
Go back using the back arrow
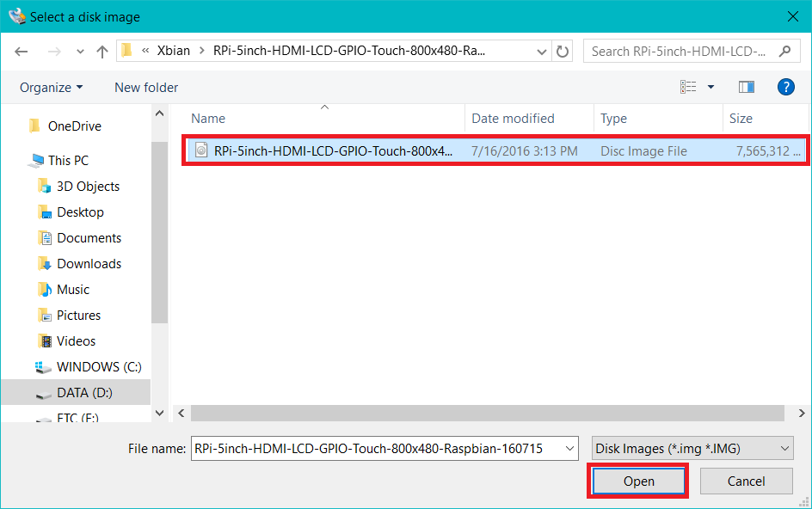click(22, 52)
